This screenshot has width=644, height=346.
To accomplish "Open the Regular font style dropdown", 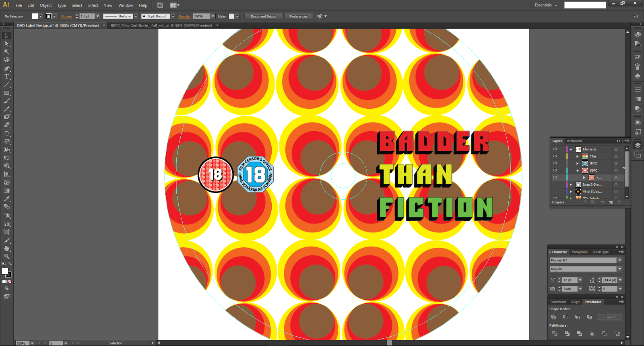I will tap(620, 269).
